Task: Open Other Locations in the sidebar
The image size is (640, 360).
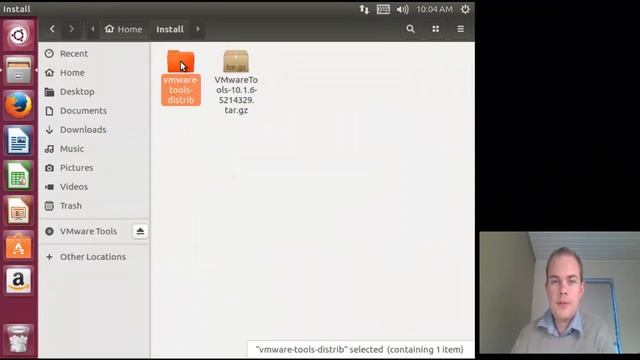Action: [94, 257]
